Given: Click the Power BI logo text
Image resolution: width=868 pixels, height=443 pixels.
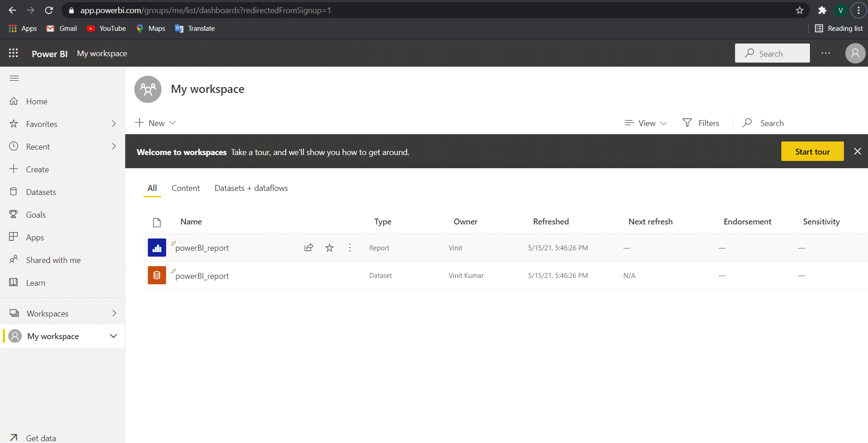Looking at the screenshot, I should click(49, 54).
